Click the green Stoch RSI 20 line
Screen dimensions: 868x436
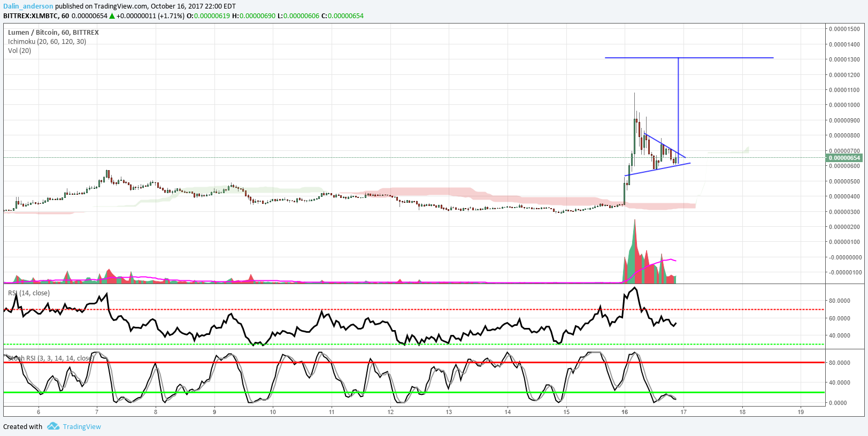click(414, 392)
